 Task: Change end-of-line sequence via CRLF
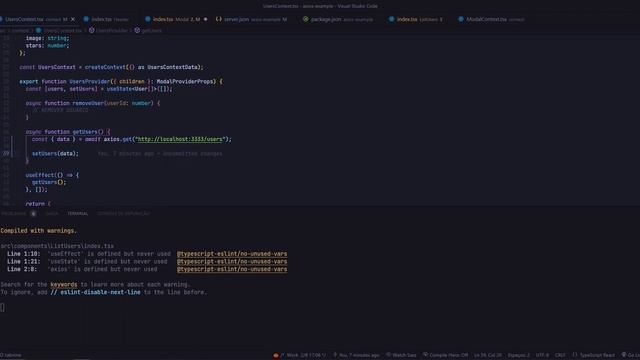pyautogui.click(x=560, y=355)
